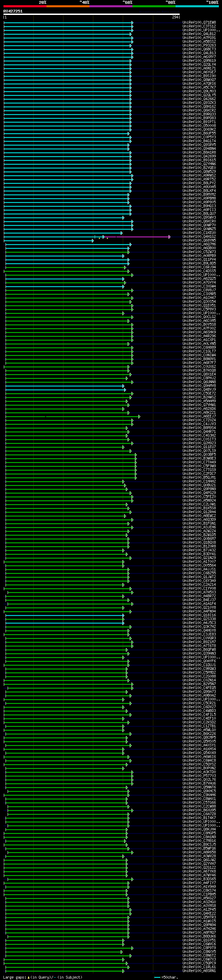This screenshot has width=222, height=980.
Task: Click the query end position 294
Action: pos(175,17)
